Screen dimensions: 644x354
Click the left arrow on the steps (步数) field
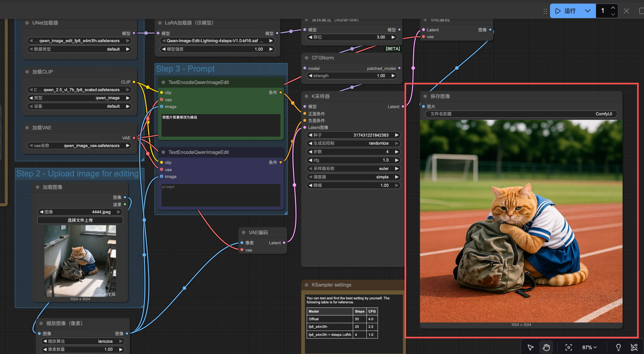point(310,152)
